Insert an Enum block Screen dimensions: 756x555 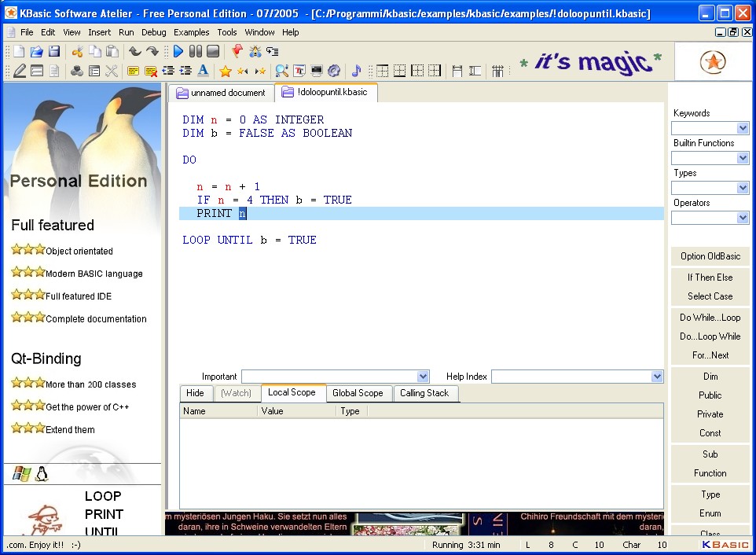(710, 513)
